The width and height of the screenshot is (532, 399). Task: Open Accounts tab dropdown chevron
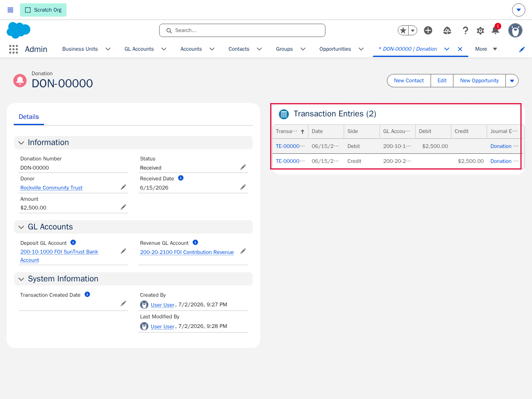tap(212, 49)
